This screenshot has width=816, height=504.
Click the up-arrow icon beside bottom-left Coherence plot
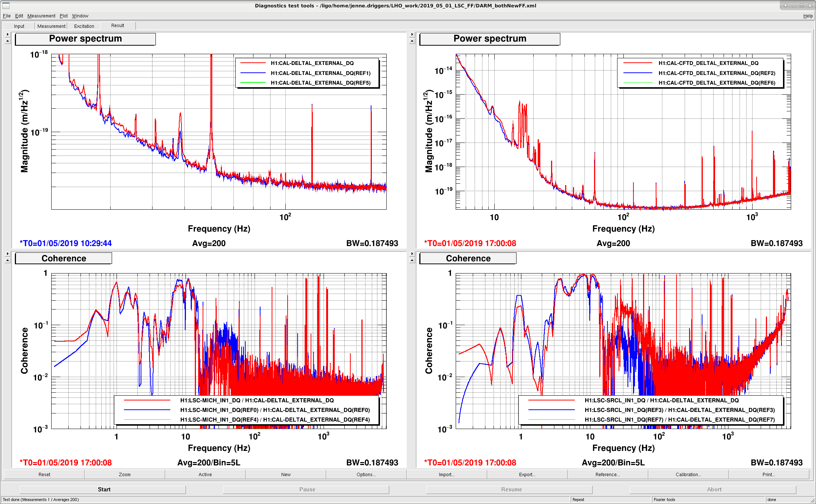(7, 260)
